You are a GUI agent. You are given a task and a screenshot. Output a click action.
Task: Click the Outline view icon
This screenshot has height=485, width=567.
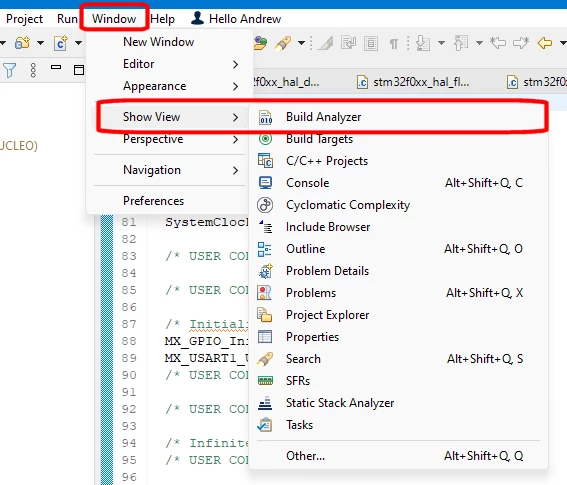264,249
